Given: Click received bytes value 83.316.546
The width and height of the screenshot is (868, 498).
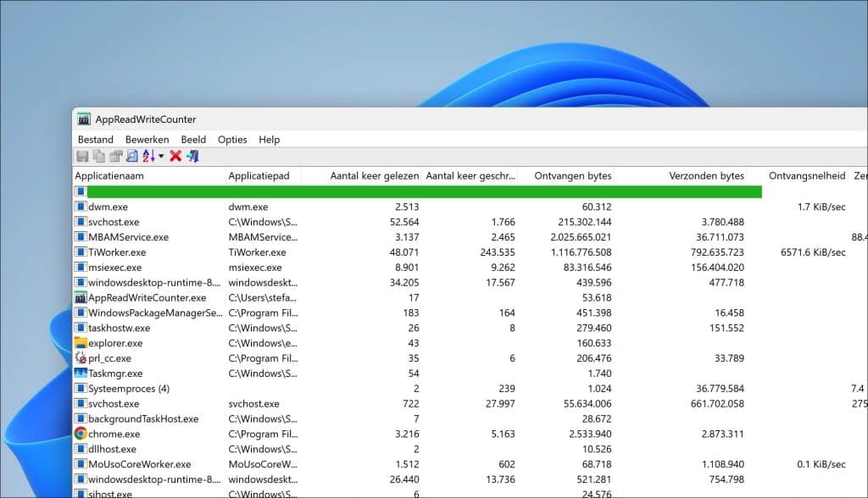Looking at the screenshot, I should (x=587, y=268).
